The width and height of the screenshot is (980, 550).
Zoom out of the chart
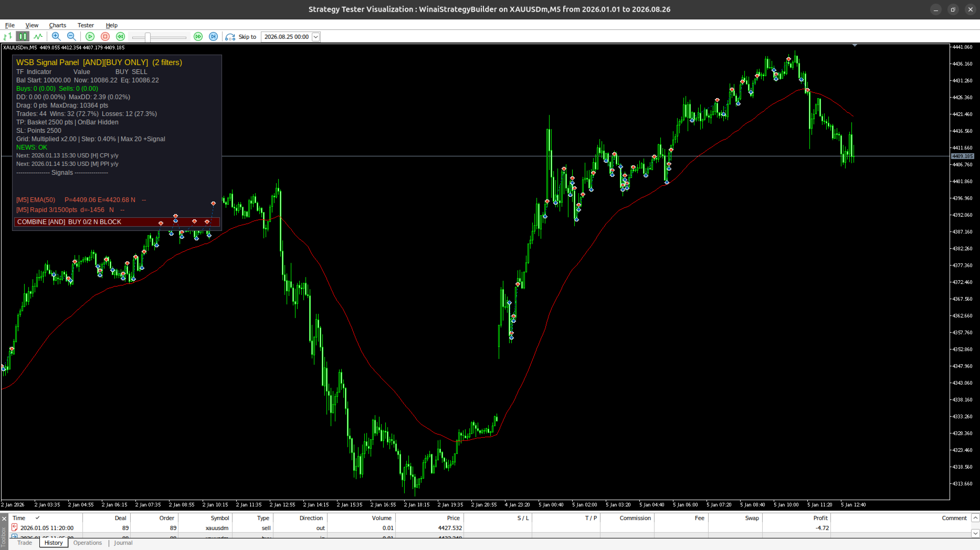coord(71,36)
